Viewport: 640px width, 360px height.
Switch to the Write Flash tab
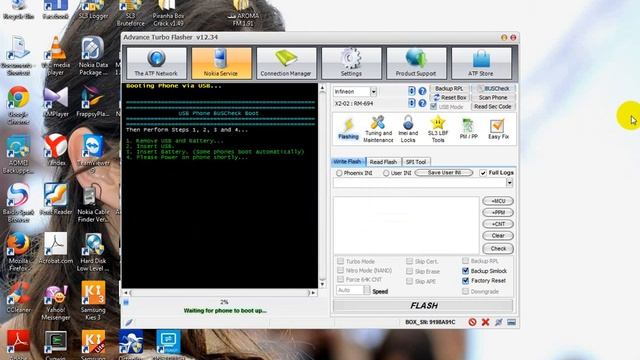tap(347, 162)
